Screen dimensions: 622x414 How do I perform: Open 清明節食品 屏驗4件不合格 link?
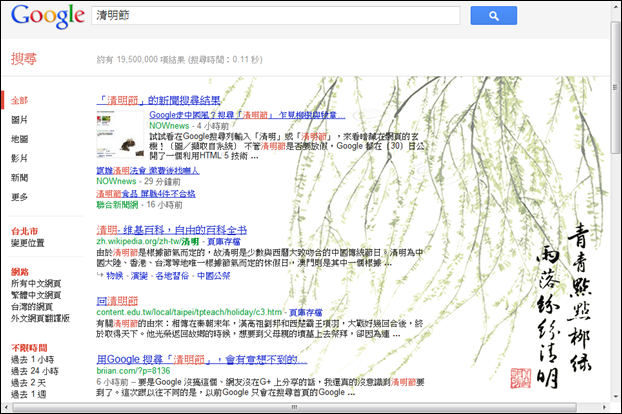click(146, 194)
